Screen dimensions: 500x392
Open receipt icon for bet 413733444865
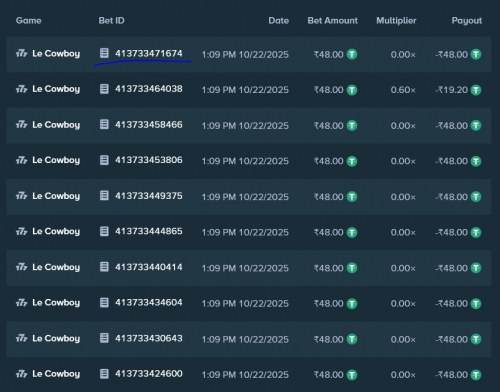[x=104, y=231]
